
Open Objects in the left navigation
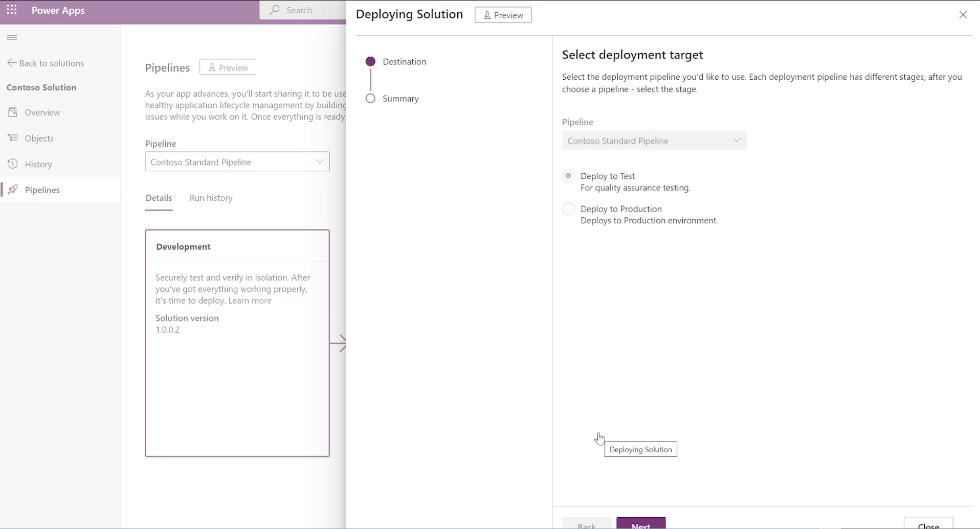(x=60, y=138)
